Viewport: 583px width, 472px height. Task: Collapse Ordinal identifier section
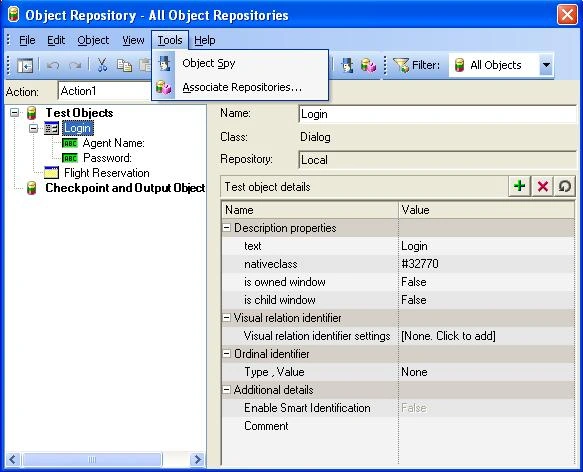pos(226,354)
